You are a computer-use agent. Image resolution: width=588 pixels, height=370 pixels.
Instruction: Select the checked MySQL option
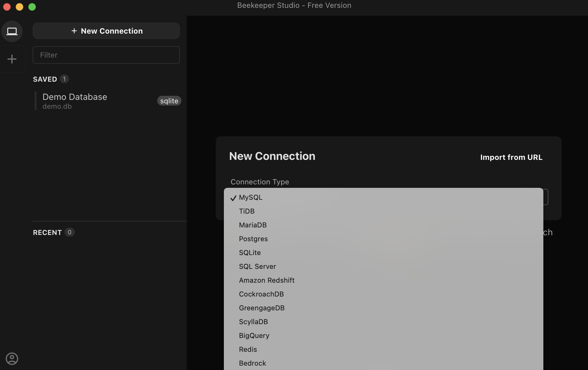tap(383, 197)
